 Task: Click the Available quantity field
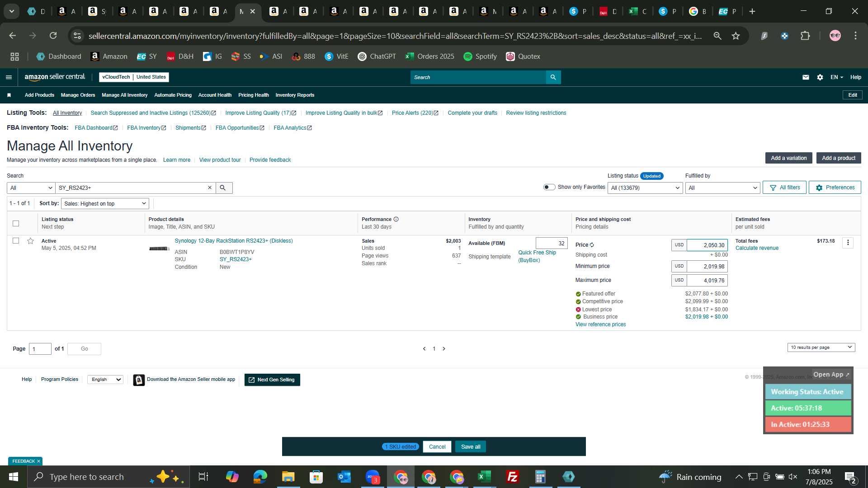coord(552,243)
